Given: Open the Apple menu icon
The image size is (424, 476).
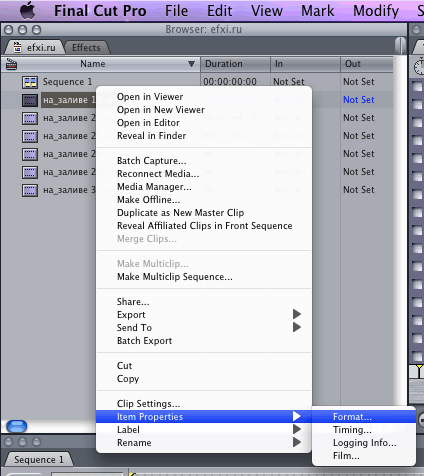Looking at the screenshot, I should pyautogui.click(x=27, y=11).
